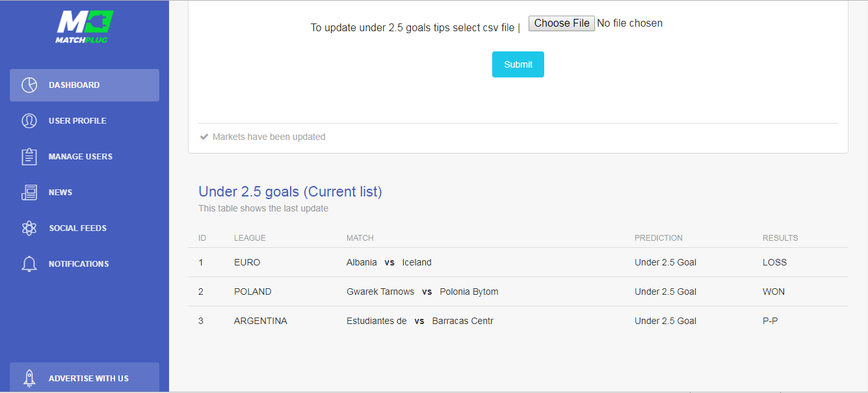Click the Manage Users clipboard icon

(x=29, y=157)
